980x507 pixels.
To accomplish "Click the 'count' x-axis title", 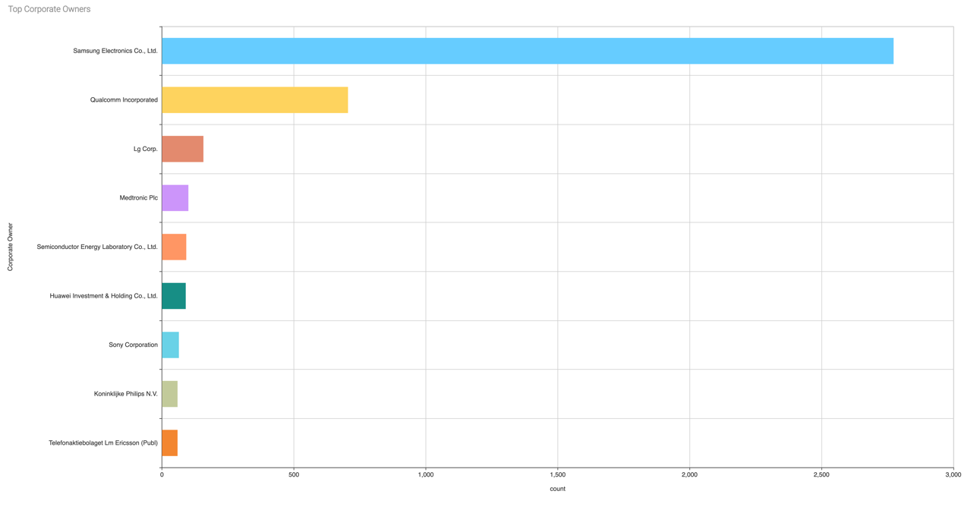I will tap(557, 489).
